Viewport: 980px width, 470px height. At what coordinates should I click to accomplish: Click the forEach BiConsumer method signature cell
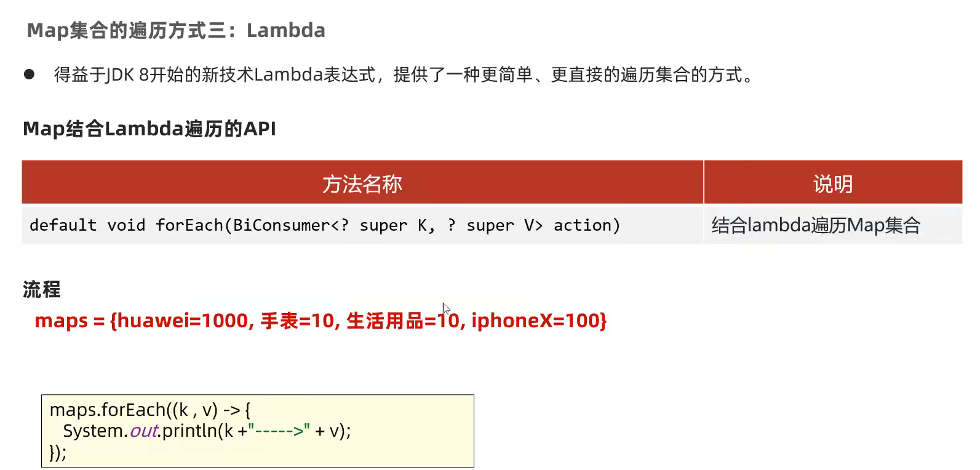coord(362,225)
